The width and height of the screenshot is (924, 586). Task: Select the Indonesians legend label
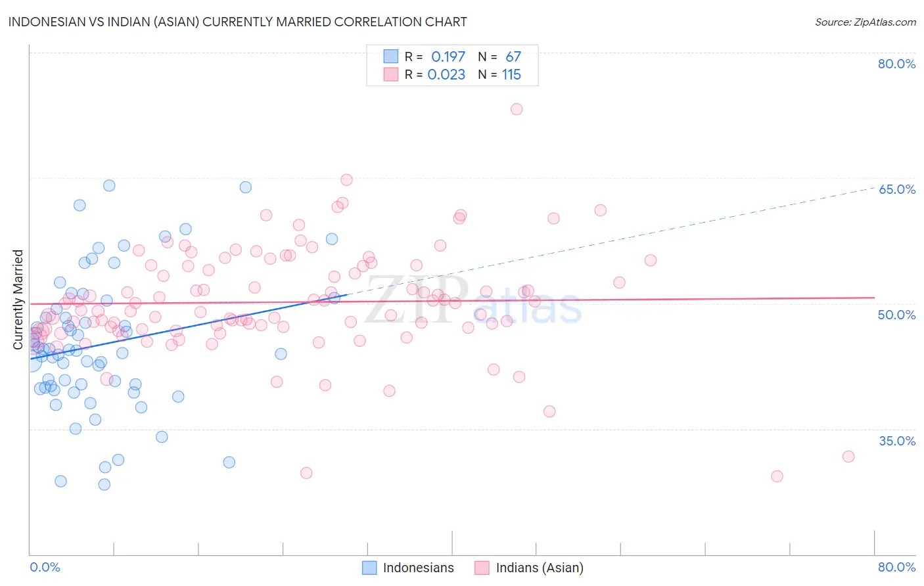pos(419,568)
